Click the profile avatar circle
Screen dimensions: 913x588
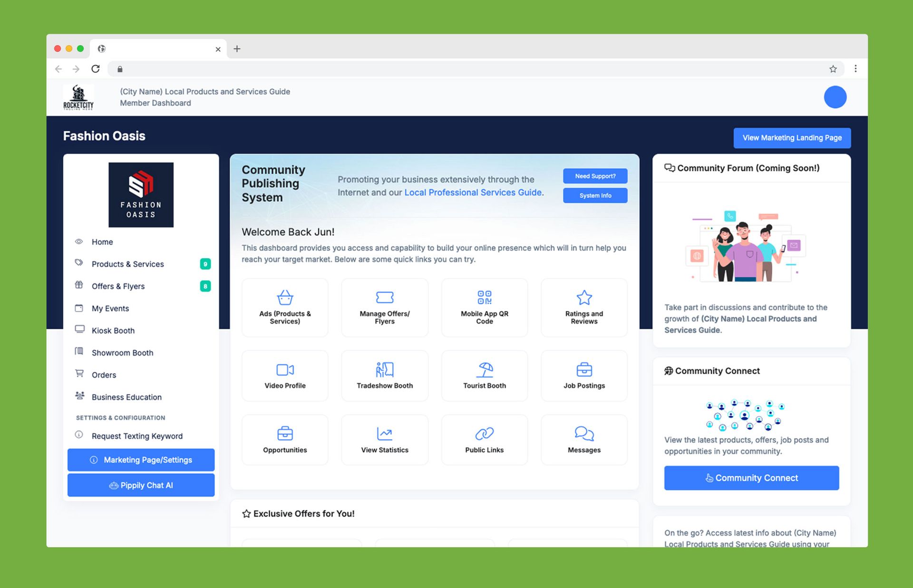(835, 97)
